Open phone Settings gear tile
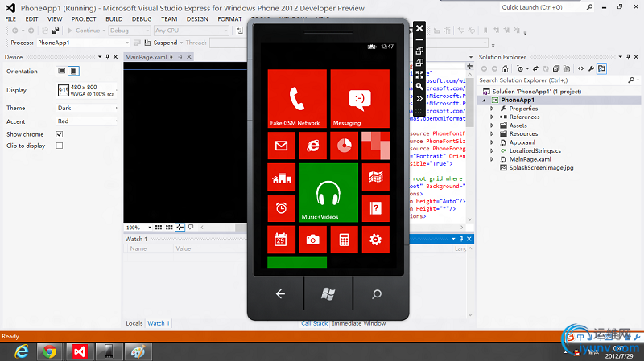Image resolution: width=644 pixels, height=361 pixels. [374, 240]
